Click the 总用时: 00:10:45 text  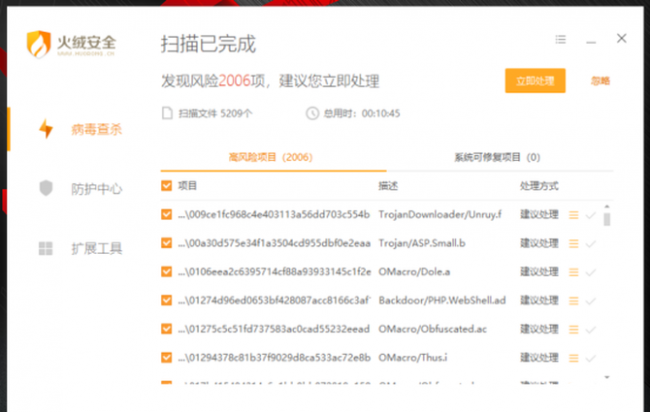click(x=361, y=113)
